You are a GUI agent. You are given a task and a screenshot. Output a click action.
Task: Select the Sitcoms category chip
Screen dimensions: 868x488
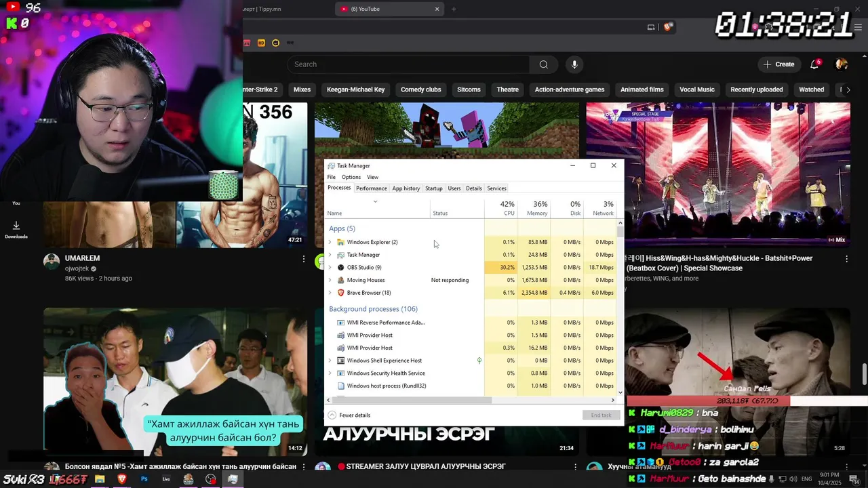[x=469, y=89]
